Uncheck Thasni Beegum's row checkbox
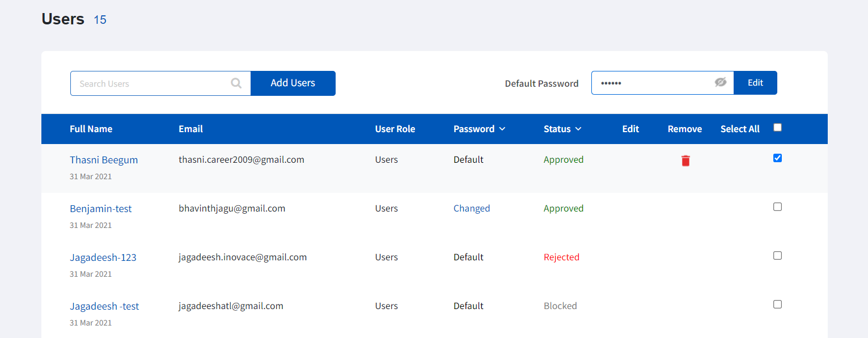Screen dimensions: 868x338 pyautogui.click(x=777, y=158)
